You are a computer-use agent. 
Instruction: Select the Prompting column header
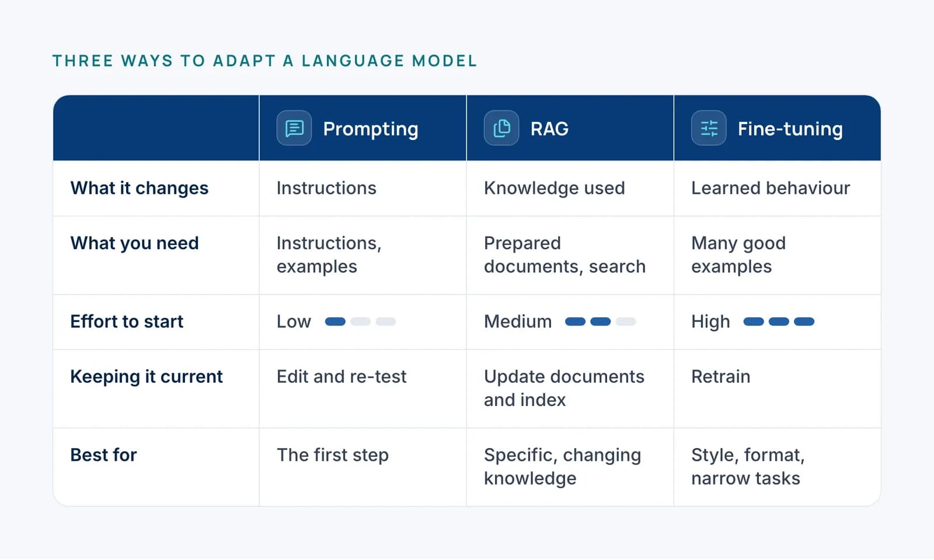[363, 128]
